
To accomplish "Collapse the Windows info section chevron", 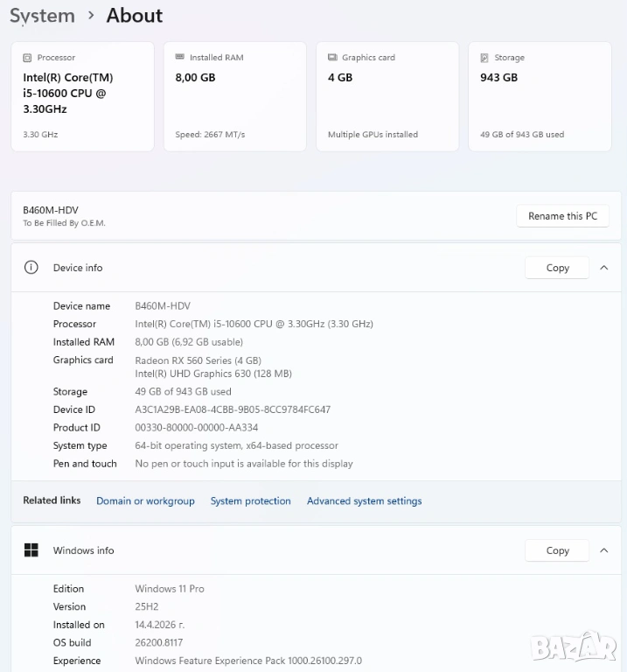I will click(603, 550).
